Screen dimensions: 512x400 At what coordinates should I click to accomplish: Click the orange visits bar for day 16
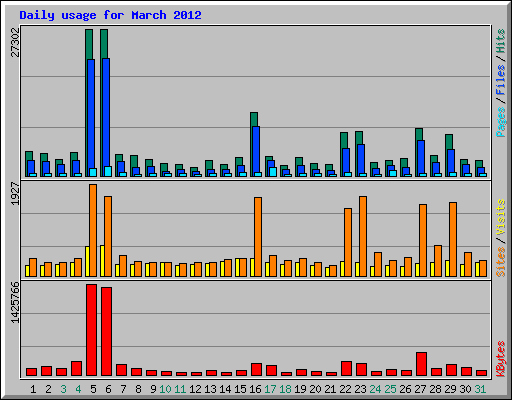258,237
